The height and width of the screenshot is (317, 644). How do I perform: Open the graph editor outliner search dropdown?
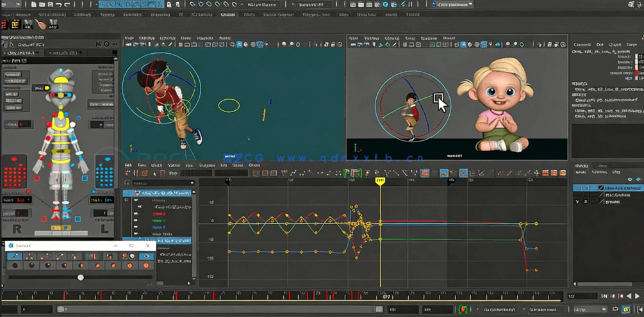[192, 183]
